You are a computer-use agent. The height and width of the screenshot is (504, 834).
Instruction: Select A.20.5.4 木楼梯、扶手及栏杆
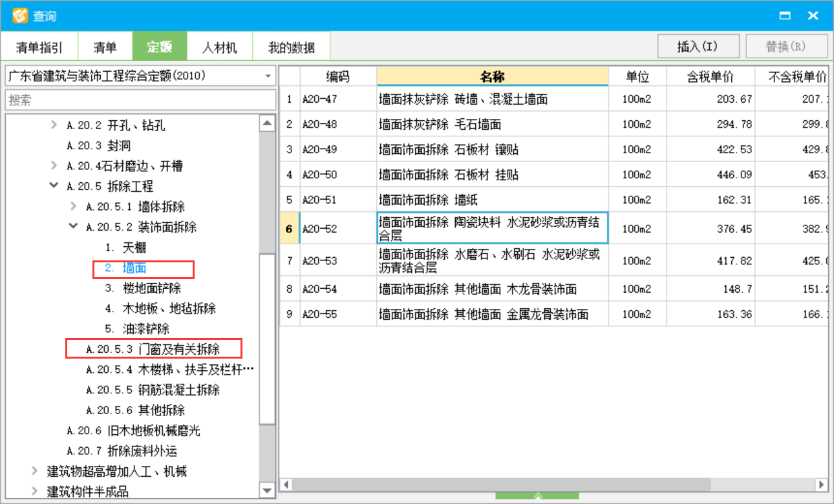pyautogui.click(x=170, y=370)
